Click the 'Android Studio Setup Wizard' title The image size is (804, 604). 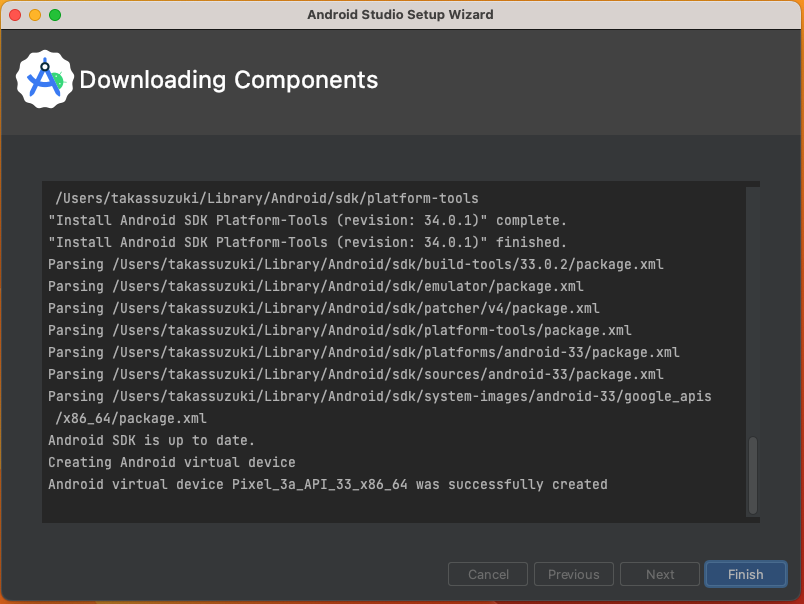[400, 14]
